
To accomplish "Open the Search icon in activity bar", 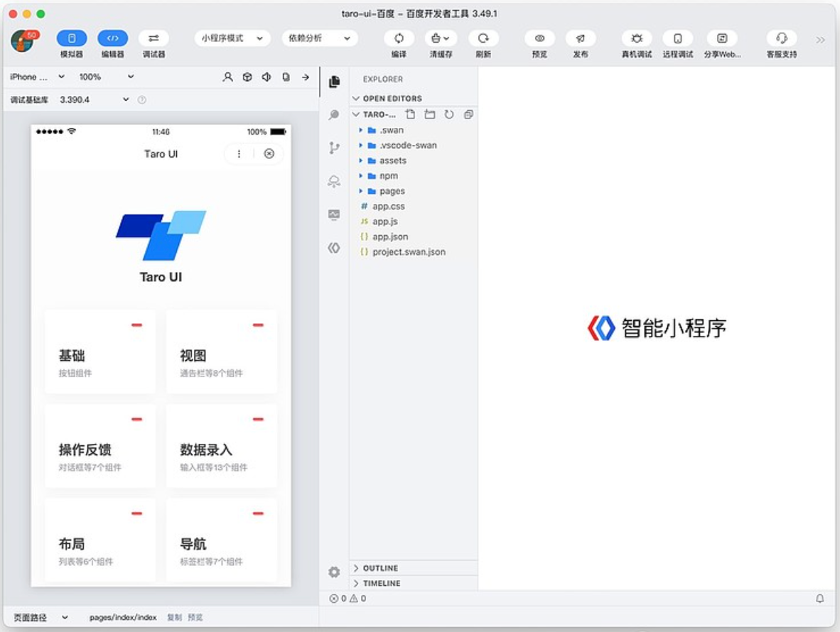I will click(x=334, y=114).
